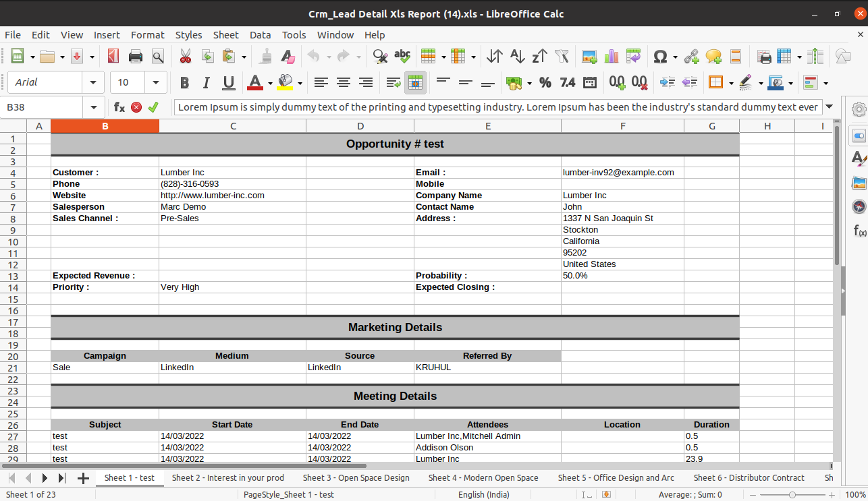Format cell as Date
This screenshot has width=868, height=501.
tap(590, 82)
